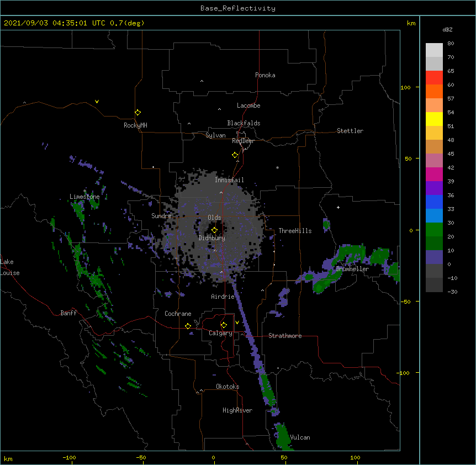The image size is (476, 465).
Task: Click the light grey 70-80 dBZ swatch
Action: coord(434,50)
